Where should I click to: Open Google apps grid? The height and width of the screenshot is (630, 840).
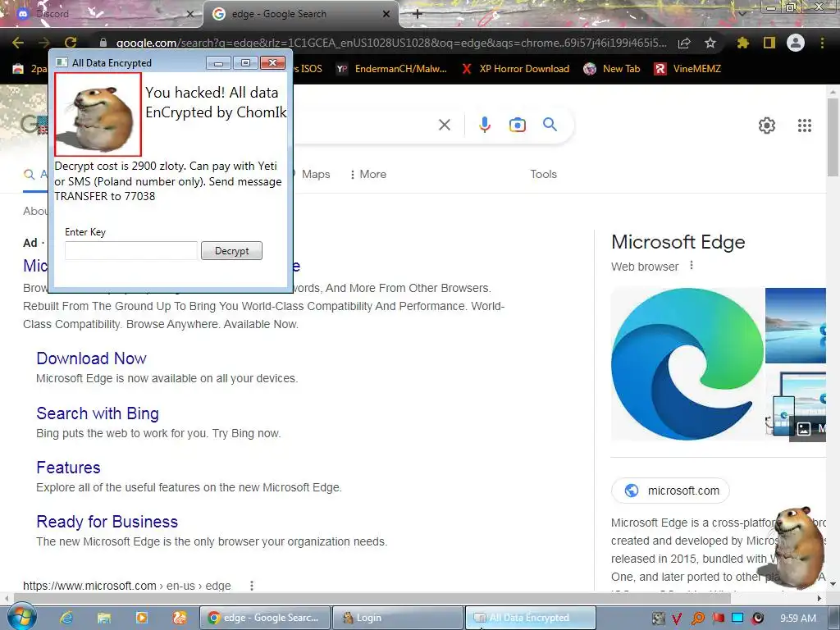coord(804,126)
